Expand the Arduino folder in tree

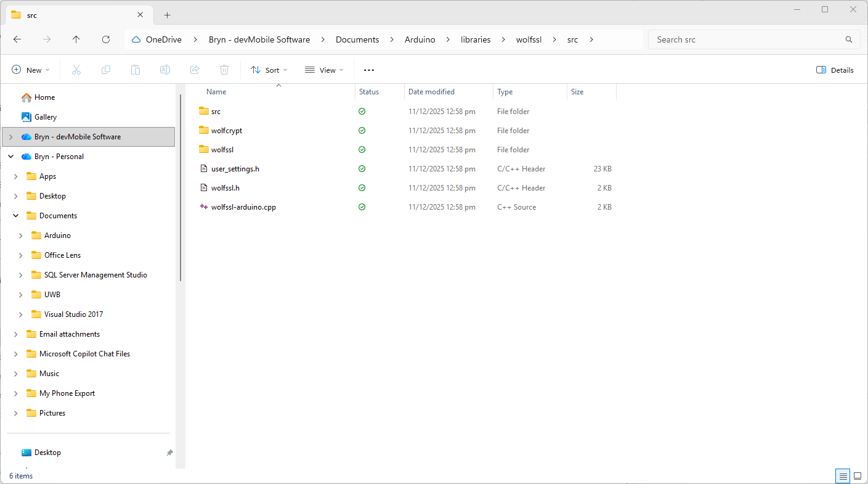click(21, 236)
